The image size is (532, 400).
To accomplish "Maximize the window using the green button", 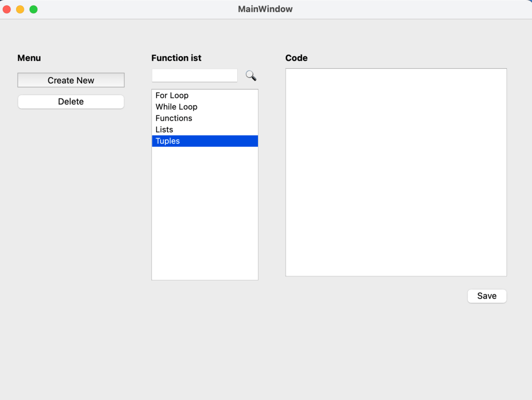I will (33, 9).
